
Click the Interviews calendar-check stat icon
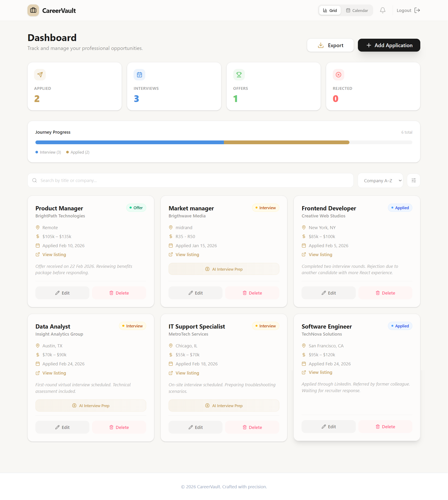[140, 75]
